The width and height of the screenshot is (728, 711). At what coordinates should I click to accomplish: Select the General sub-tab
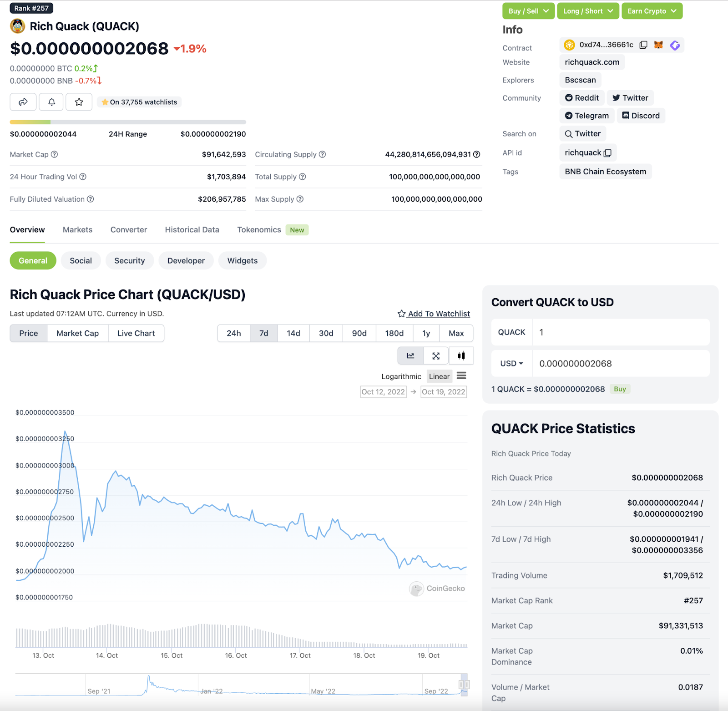coord(33,260)
